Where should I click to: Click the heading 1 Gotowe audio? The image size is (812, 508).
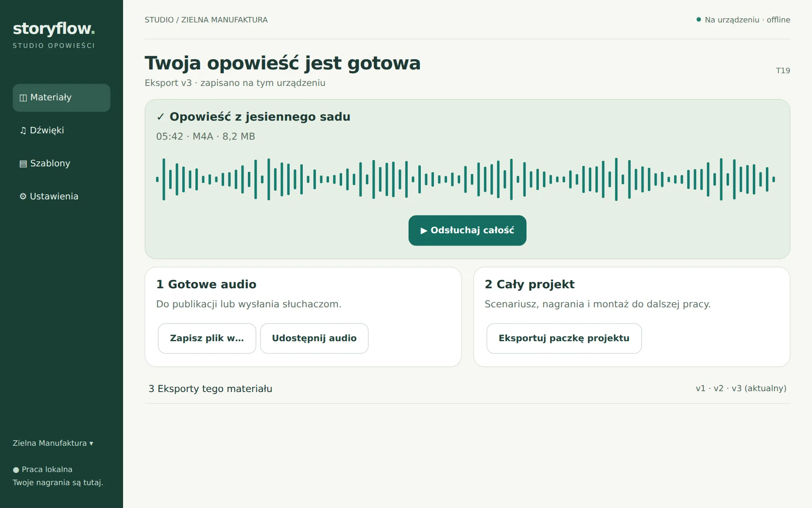click(206, 284)
